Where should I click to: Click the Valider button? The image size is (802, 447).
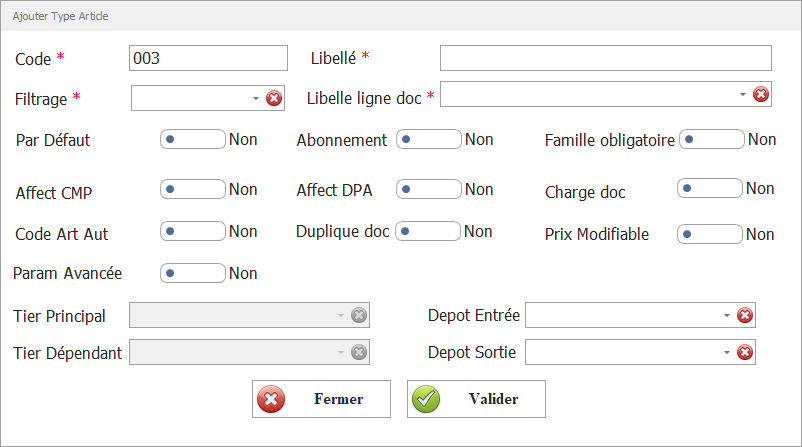(x=476, y=399)
